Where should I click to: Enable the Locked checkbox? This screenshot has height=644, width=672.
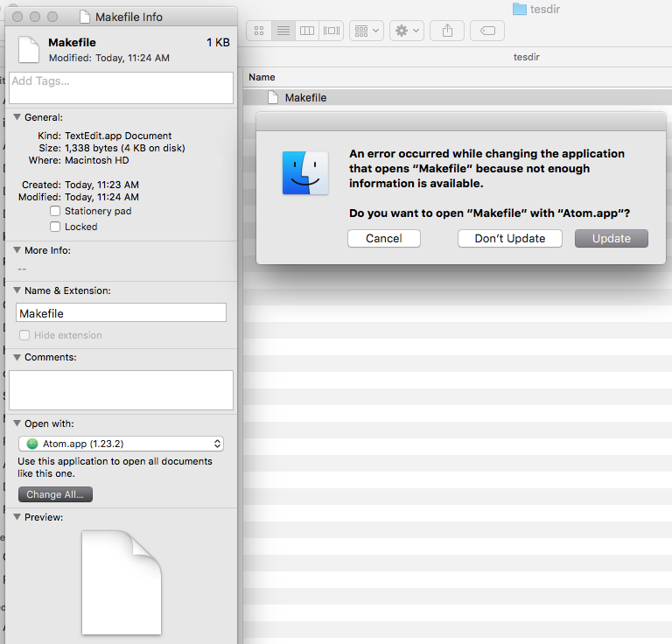[55, 227]
